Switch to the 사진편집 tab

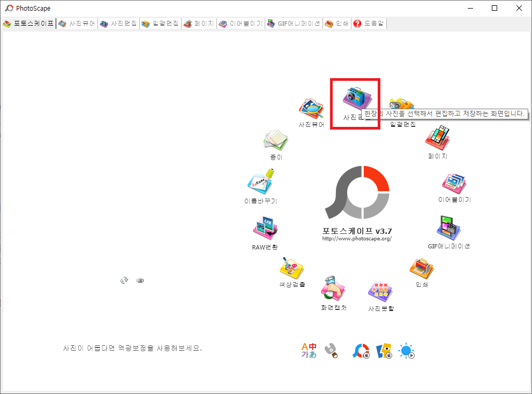click(118, 24)
